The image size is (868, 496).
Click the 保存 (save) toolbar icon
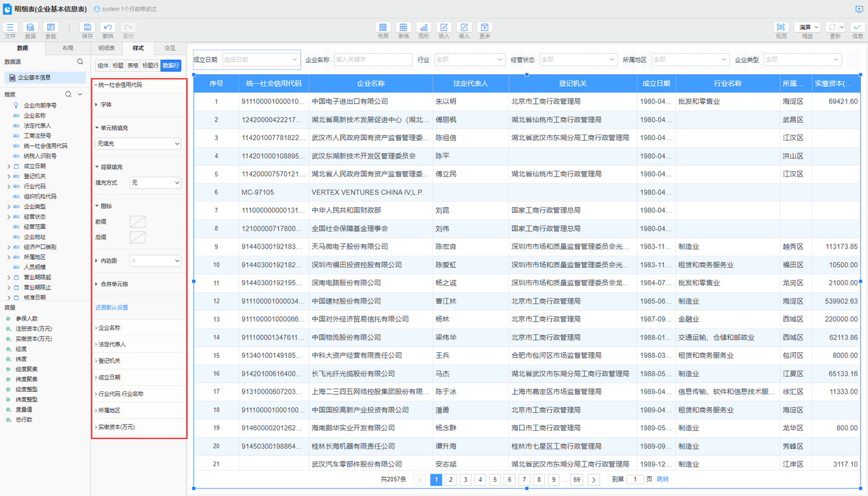[x=87, y=28]
